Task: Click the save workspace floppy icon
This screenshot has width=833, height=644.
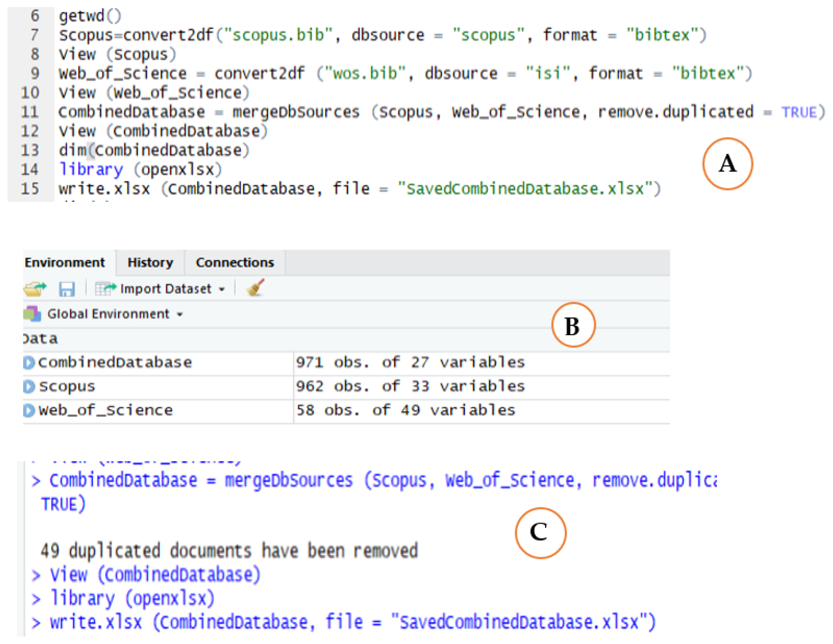Action: tap(66, 289)
